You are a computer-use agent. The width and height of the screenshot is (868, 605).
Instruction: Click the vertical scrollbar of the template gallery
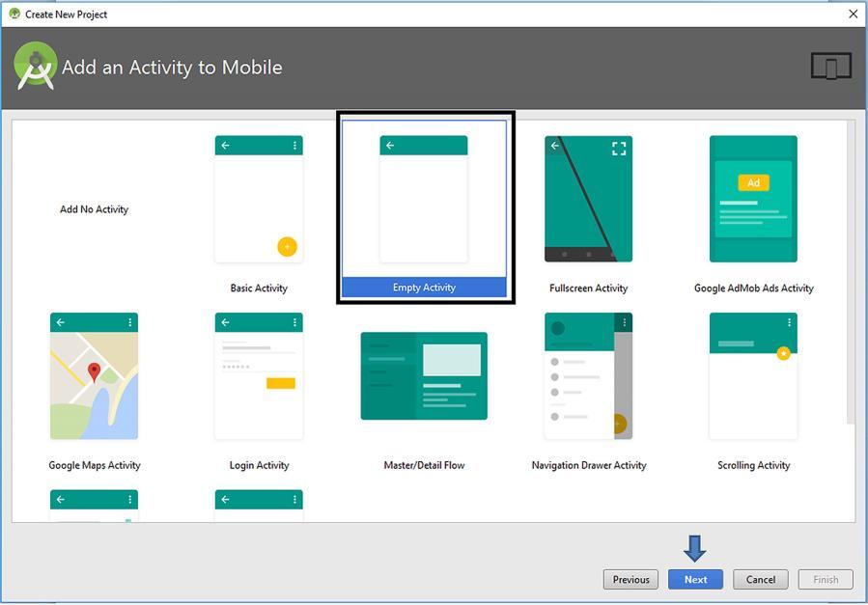pyautogui.click(x=852, y=272)
